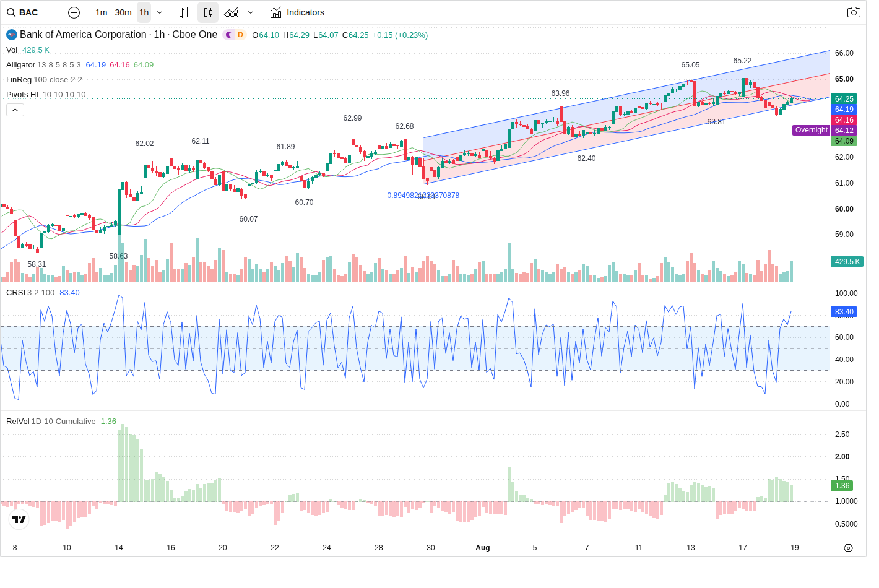The width and height of the screenshot is (879, 588).
Task: Click the 63.81 pivot low label
Action: coord(716,122)
